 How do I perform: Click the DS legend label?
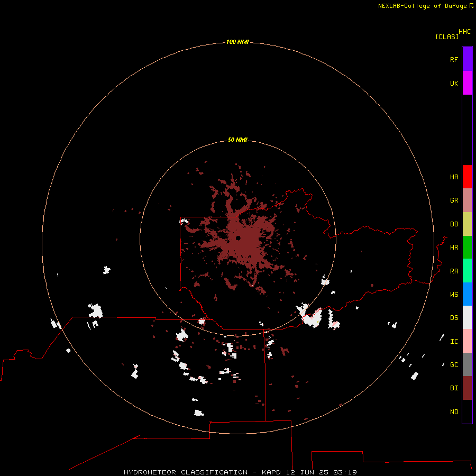point(454,318)
